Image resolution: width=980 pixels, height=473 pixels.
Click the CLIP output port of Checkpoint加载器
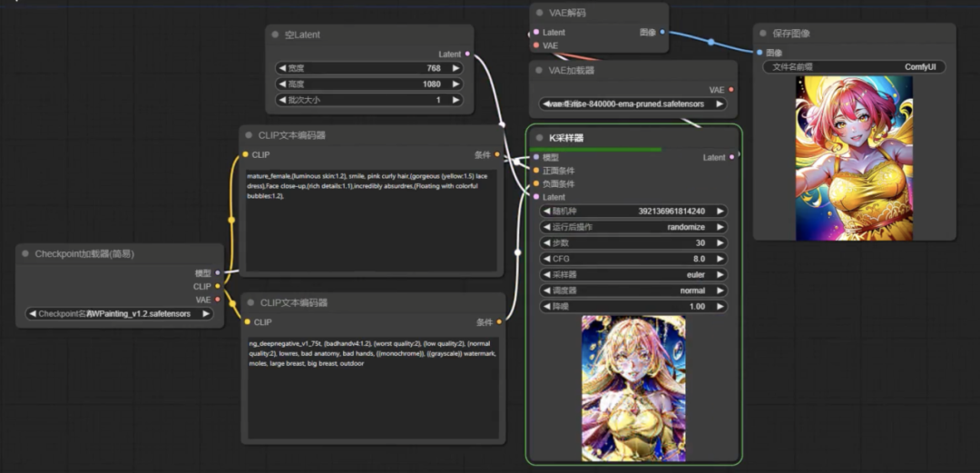point(218,287)
